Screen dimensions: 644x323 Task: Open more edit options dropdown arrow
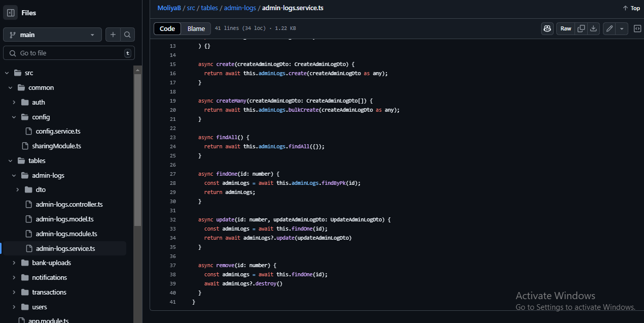pos(622,28)
